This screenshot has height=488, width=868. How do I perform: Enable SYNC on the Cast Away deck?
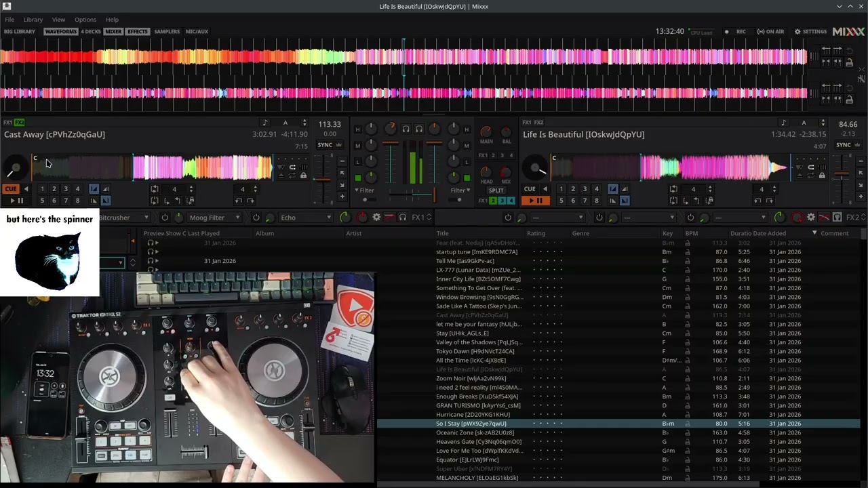pyautogui.click(x=325, y=144)
